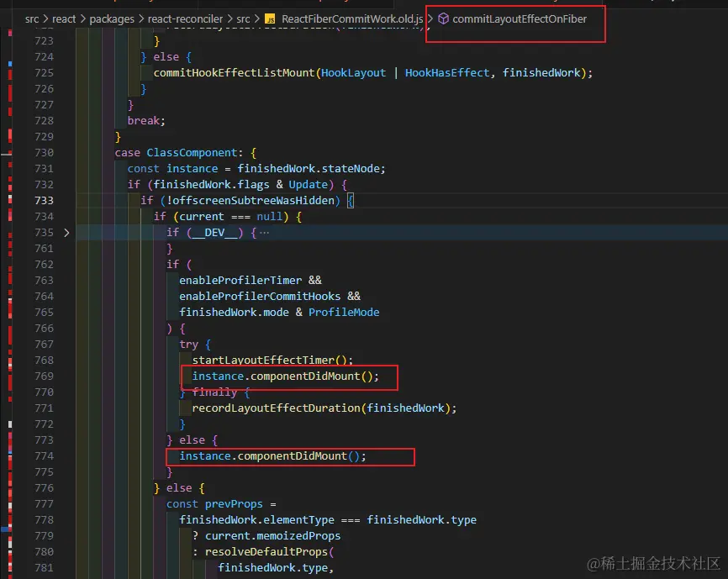Open commitLayoutEffectOnFiber breadcrumb symbol
The height and width of the screenshot is (579, 728).
point(519,19)
